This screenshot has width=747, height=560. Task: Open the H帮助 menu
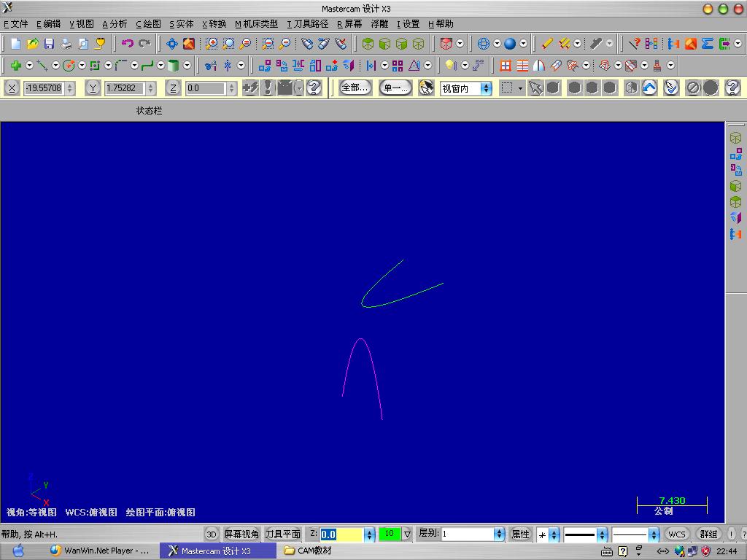click(441, 24)
